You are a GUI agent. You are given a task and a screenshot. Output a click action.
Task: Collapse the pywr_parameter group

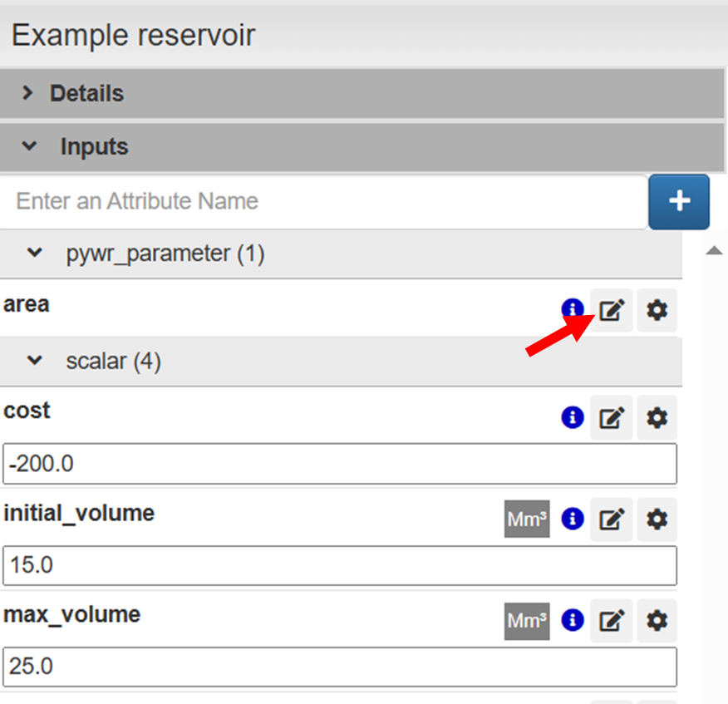(34, 254)
